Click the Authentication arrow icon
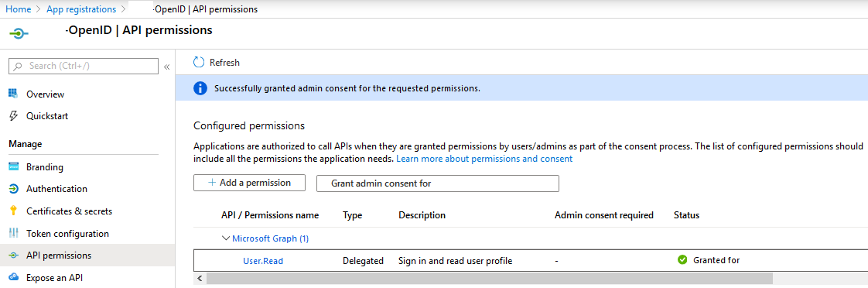This screenshot has width=868, height=288. [x=14, y=189]
